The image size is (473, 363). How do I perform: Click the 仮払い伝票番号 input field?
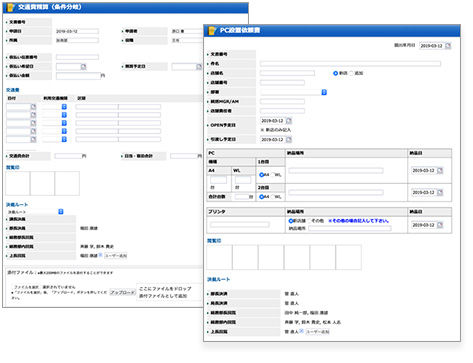(77, 57)
